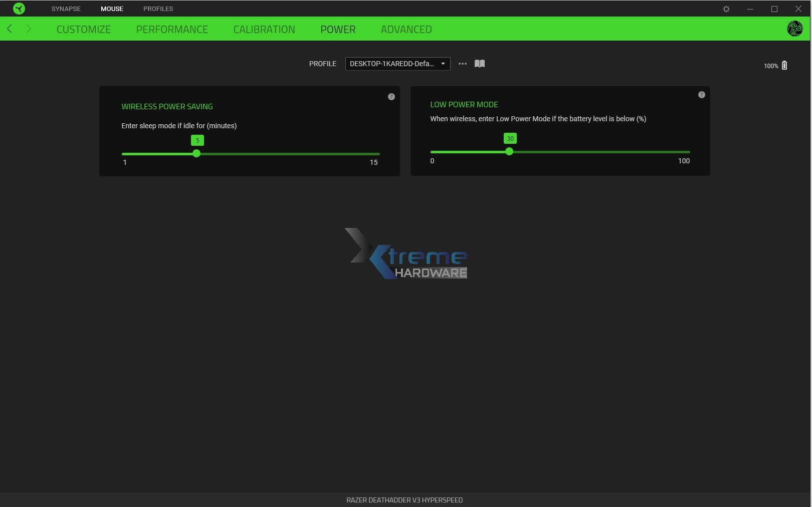Open the Wireless Power Saving help question mark
The width and height of the screenshot is (812, 507).
391,97
